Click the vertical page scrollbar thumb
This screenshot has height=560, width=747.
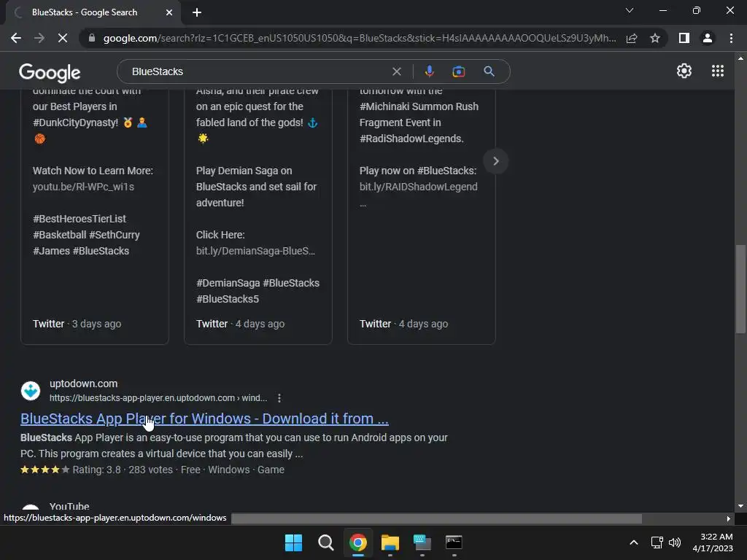point(740,289)
